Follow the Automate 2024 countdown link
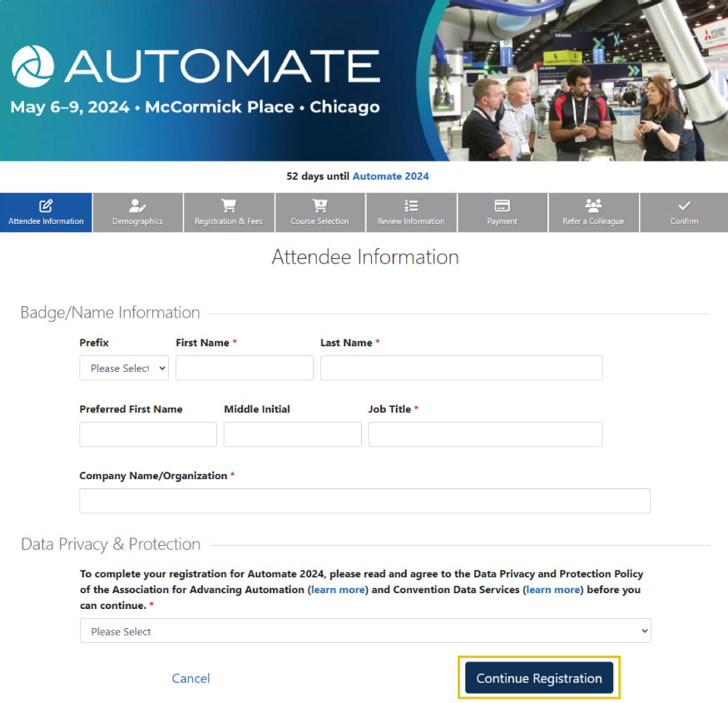Screen dimensions: 728x703 click(390, 176)
